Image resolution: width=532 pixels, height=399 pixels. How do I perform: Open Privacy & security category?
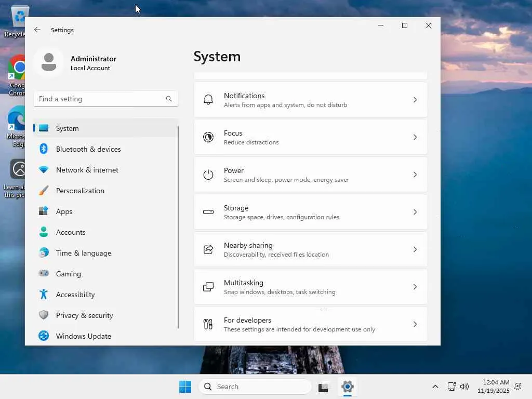coord(105,315)
